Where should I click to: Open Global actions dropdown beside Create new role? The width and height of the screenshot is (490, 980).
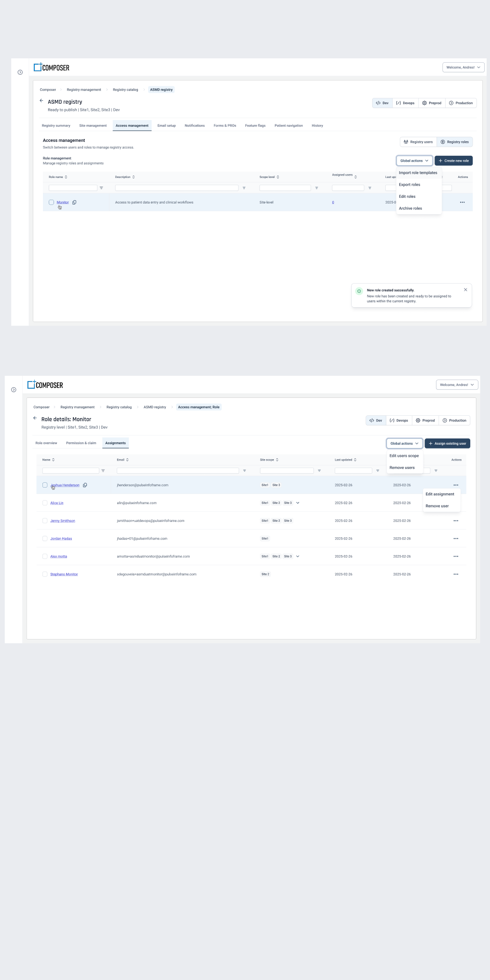(414, 161)
